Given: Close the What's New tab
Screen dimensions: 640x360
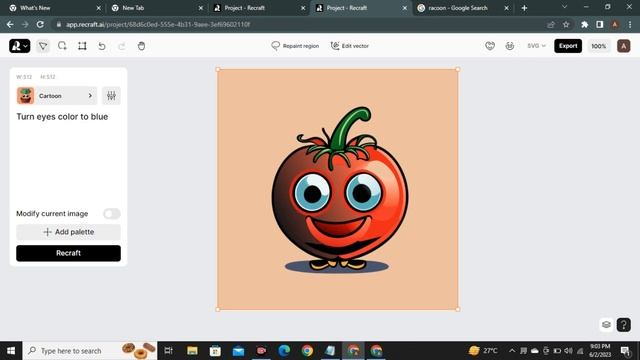Looking at the screenshot, I should pyautogui.click(x=98, y=8).
